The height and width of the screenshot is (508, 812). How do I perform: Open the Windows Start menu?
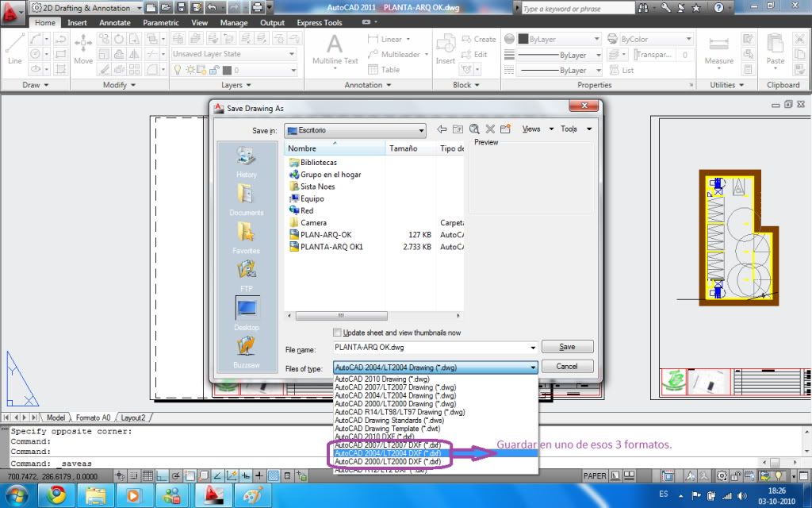click(17, 495)
